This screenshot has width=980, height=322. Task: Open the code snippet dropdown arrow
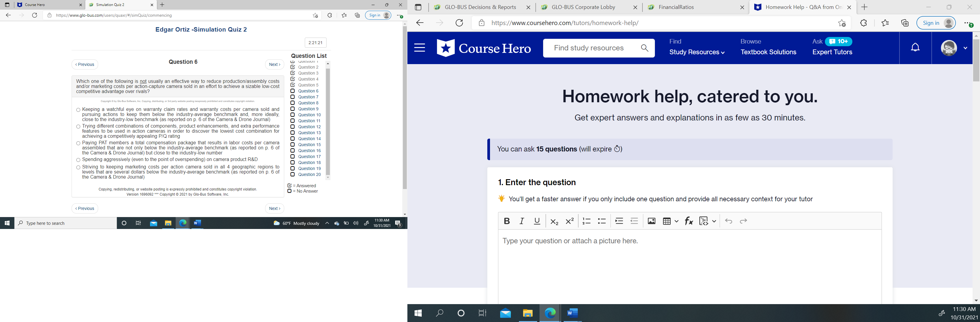point(714,221)
